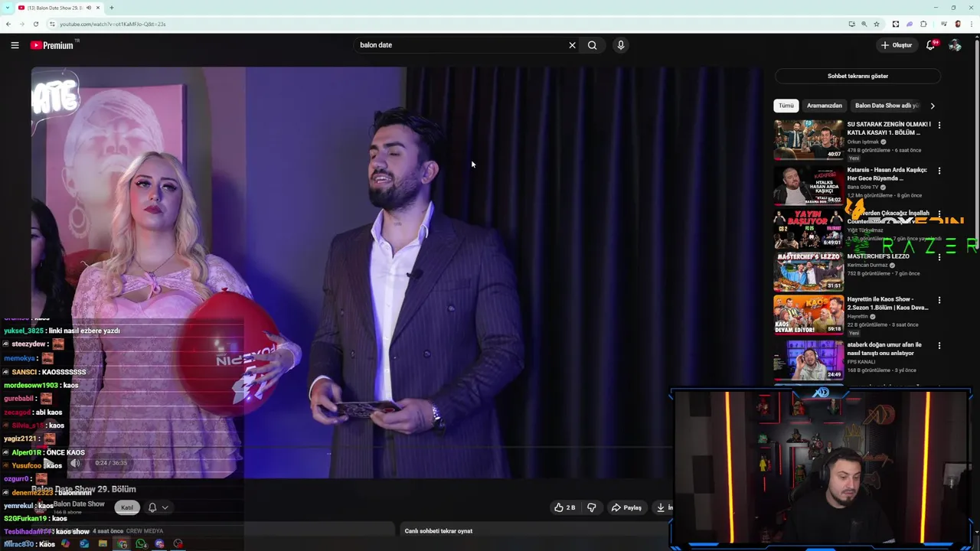Open 'Balon Date Show' channel name

[79, 504]
